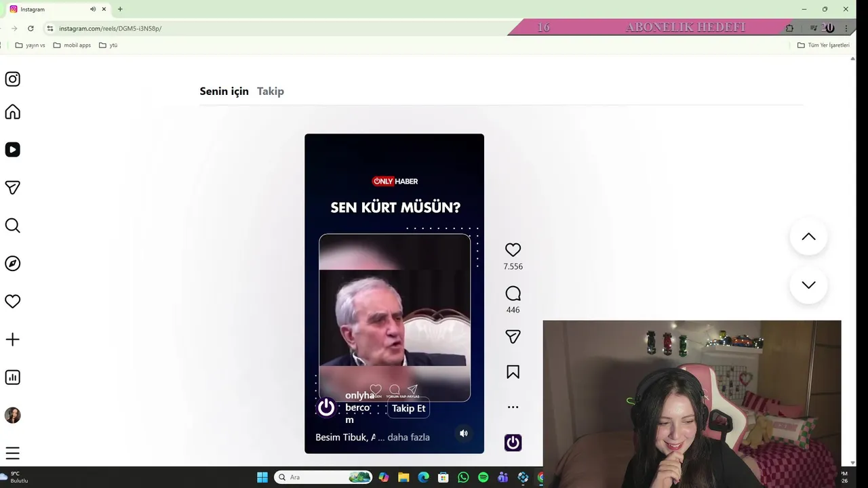
Task: Open the mobil apps bookmarks folder
Action: (x=72, y=45)
